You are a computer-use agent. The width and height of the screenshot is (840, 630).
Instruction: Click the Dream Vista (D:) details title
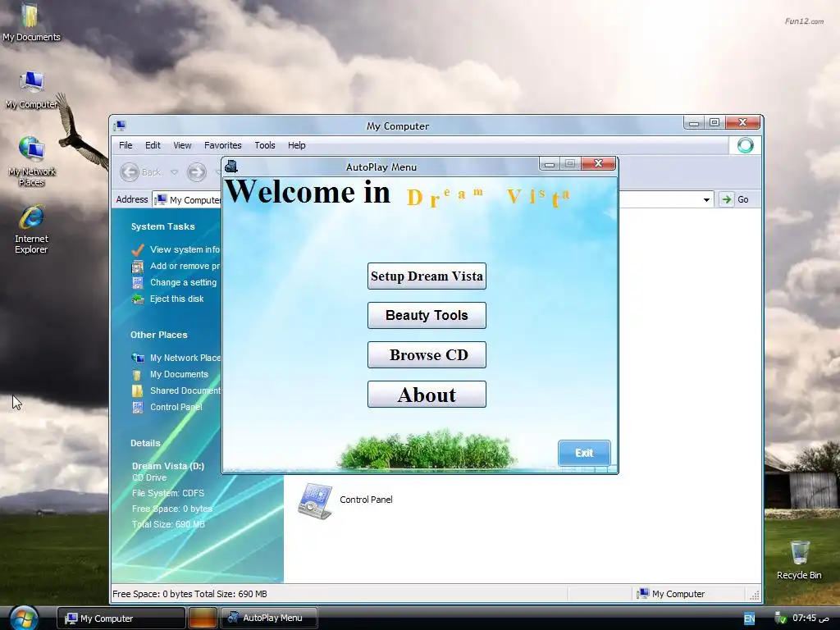(168, 466)
